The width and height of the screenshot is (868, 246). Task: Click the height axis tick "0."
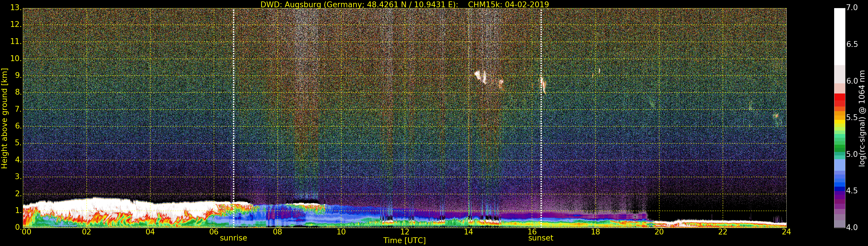click(18, 227)
